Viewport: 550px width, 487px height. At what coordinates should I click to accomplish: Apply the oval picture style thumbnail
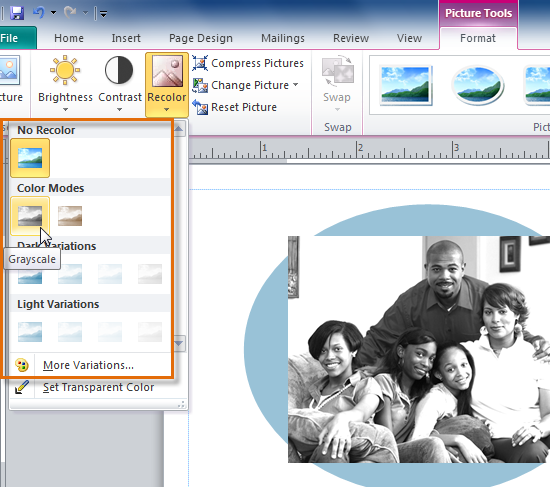(x=478, y=86)
